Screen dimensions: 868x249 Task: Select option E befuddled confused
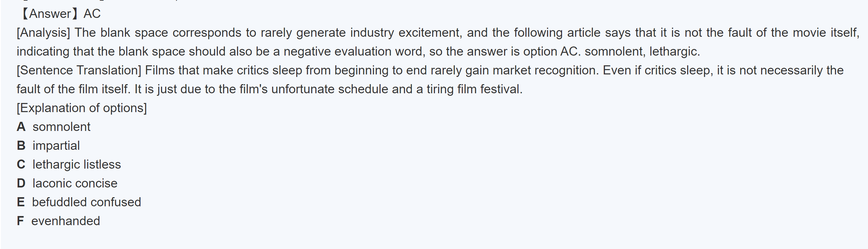pyautogui.click(x=86, y=202)
